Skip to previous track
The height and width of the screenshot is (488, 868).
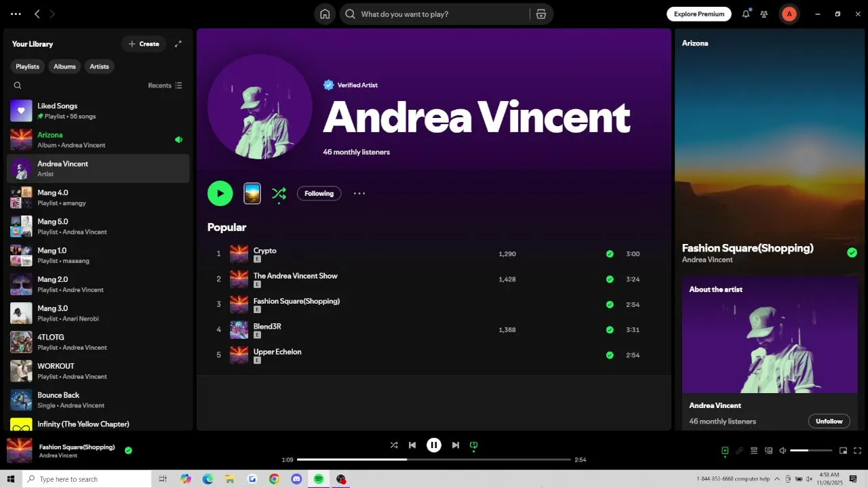412,445
